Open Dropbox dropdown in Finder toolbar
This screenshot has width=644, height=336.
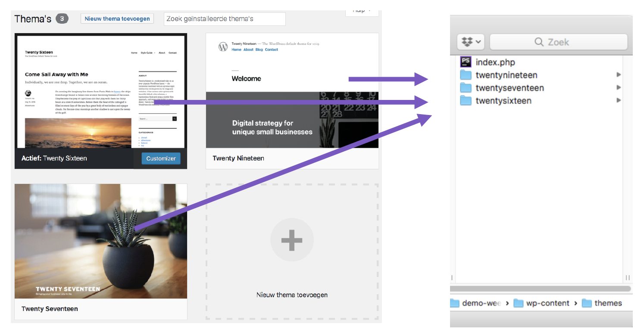click(x=471, y=42)
